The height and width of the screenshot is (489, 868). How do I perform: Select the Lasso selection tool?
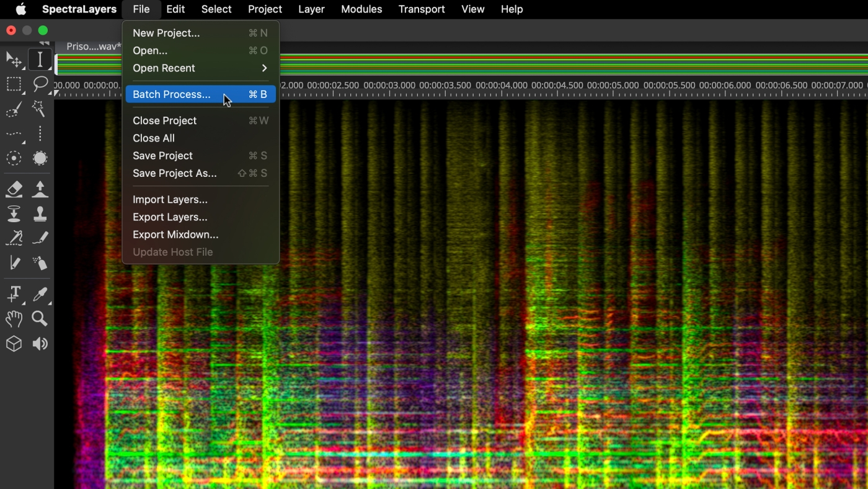pos(40,84)
